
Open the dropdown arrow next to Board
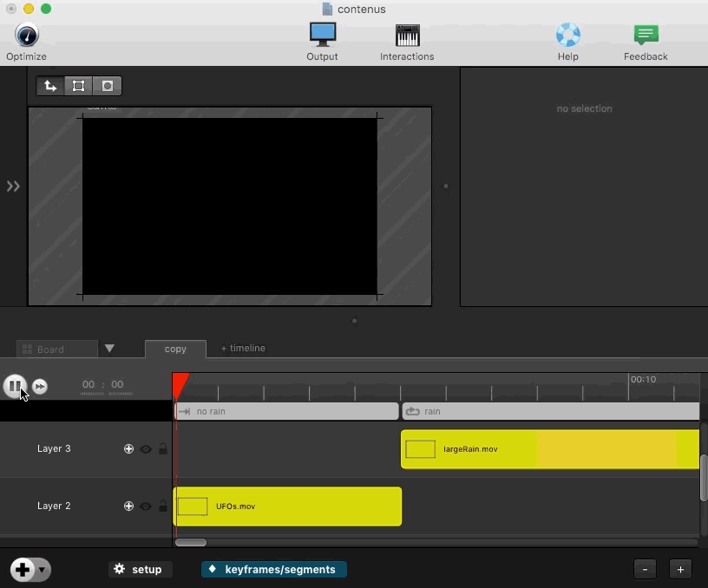pyautogui.click(x=109, y=349)
